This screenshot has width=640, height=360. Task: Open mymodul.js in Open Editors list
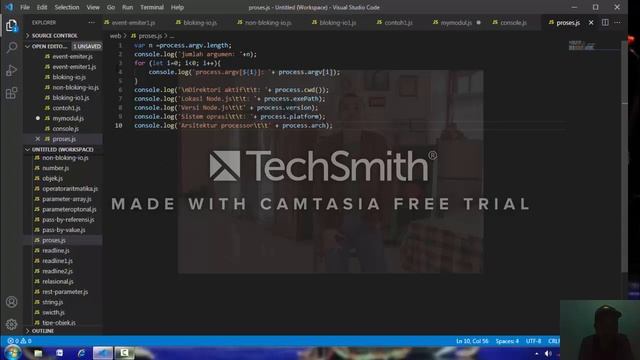[x=68, y=118]
